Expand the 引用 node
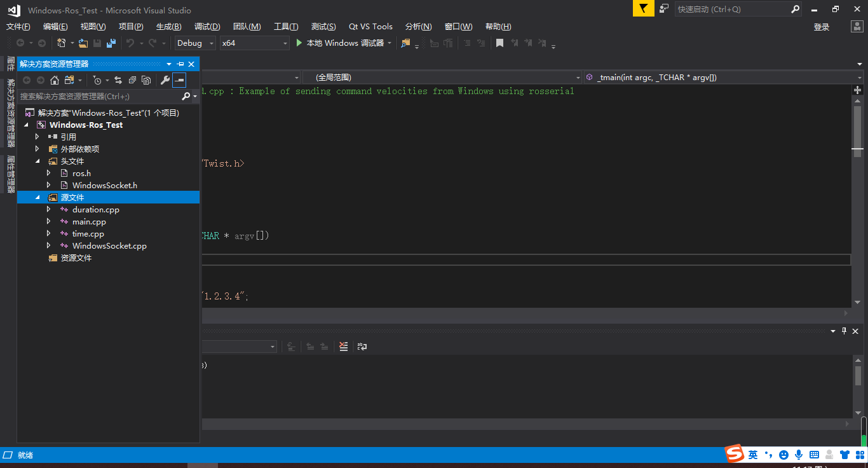This screenshot has height=468, width=868. point(37,137)
